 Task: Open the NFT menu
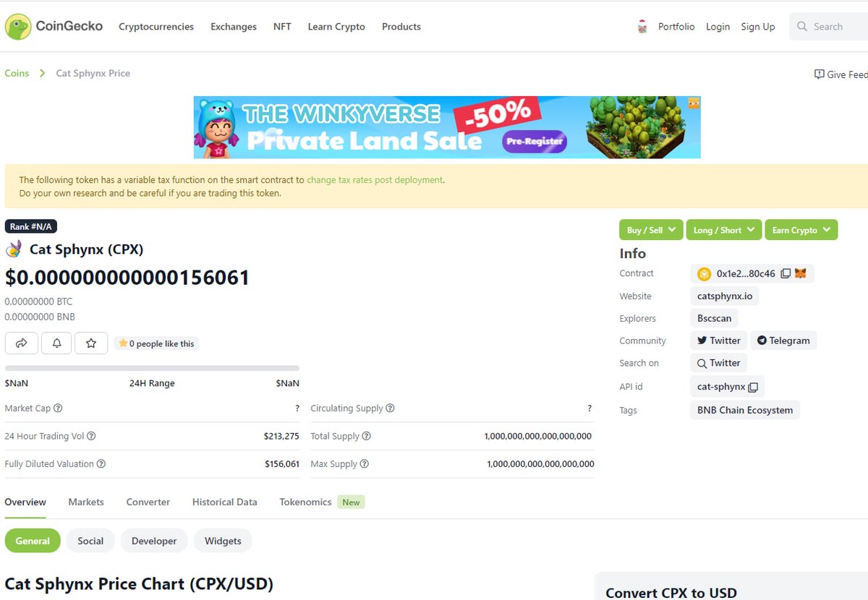(x=282, y=27)
